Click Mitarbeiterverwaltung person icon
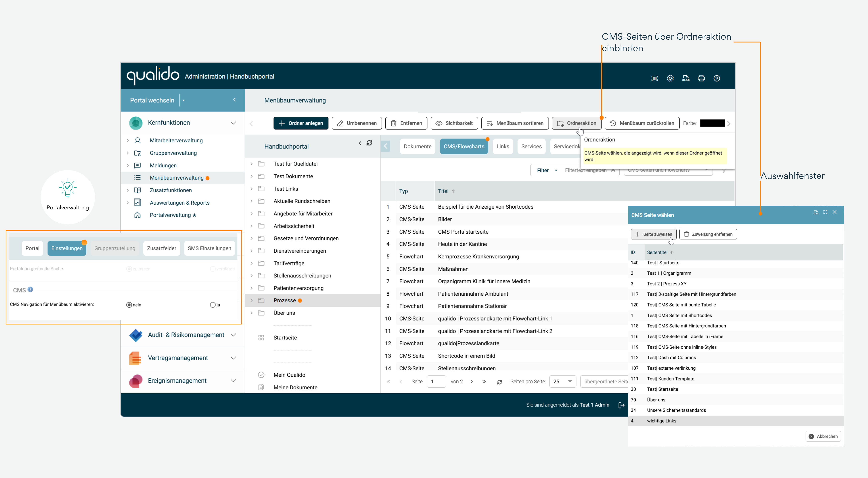Image resolution: width=868 pixels, height=478 pixels. 138,141
